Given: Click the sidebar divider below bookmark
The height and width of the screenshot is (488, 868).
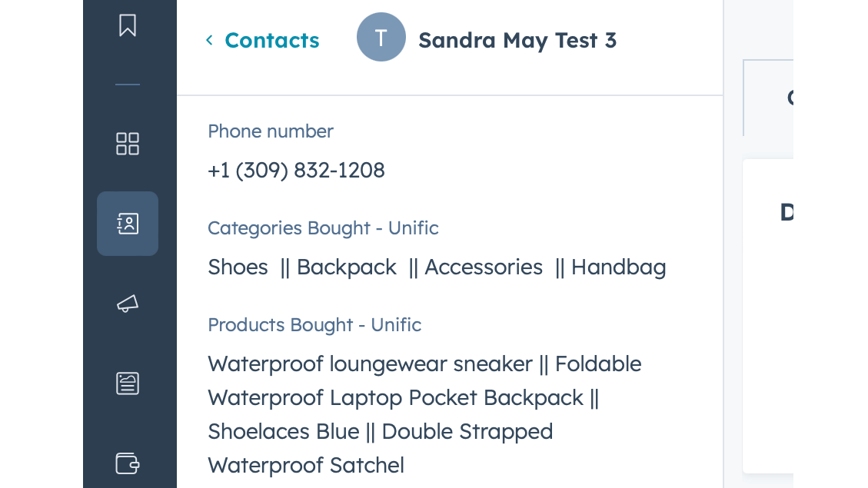Looking at the screenshot, I should point(128,85).
